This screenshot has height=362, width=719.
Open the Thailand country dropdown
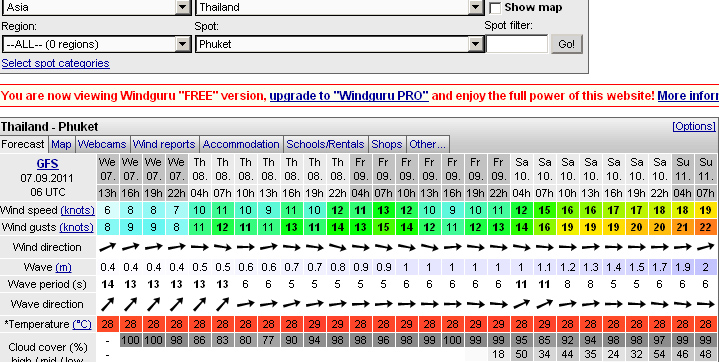tap(340, 7)
